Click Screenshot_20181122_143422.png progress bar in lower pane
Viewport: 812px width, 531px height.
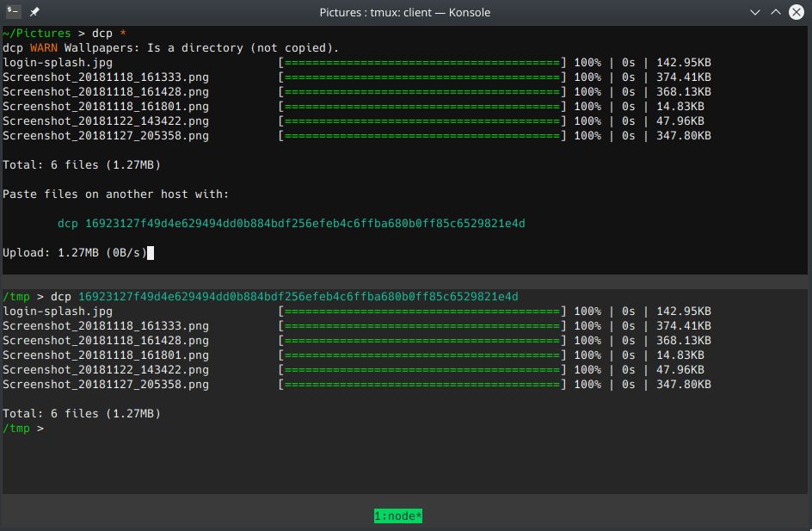click(422, 370)
